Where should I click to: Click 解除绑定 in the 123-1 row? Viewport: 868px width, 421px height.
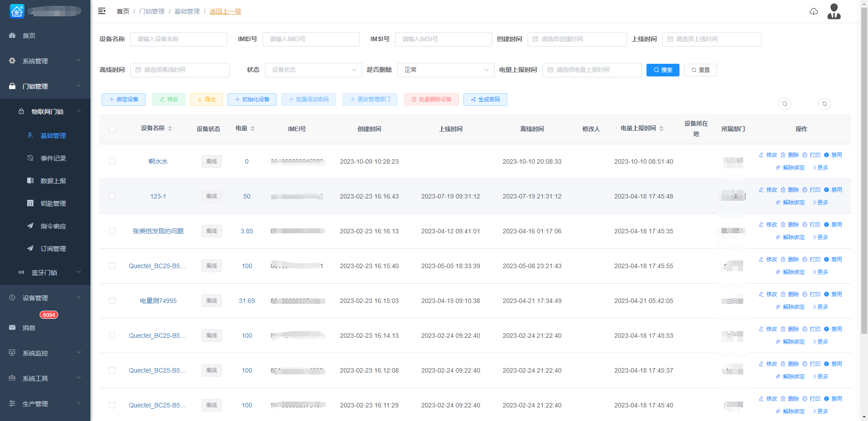click(790, 203)
